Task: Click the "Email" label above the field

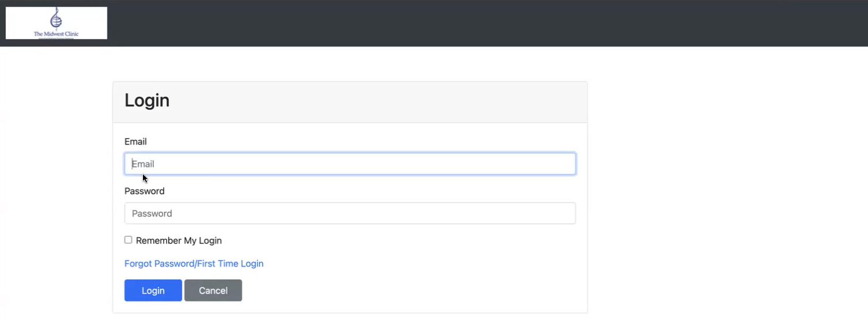Action: (x=135, y=142)
